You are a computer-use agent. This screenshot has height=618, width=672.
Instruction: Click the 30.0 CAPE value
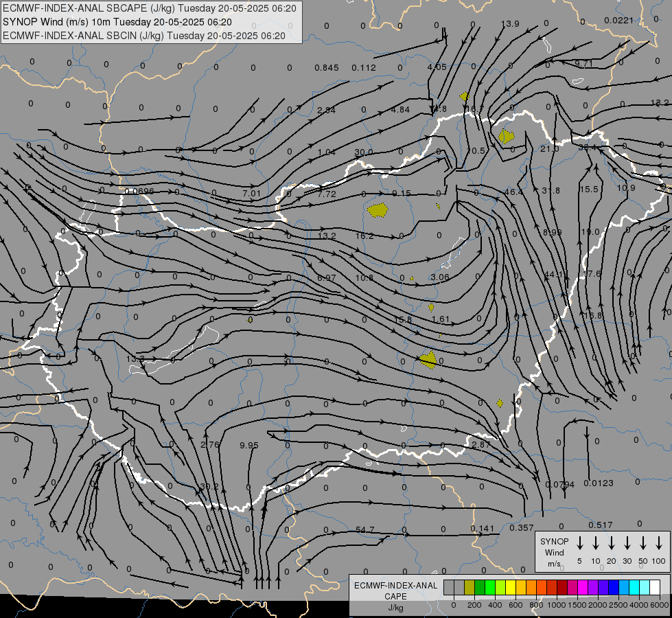(x=364, y=152)
